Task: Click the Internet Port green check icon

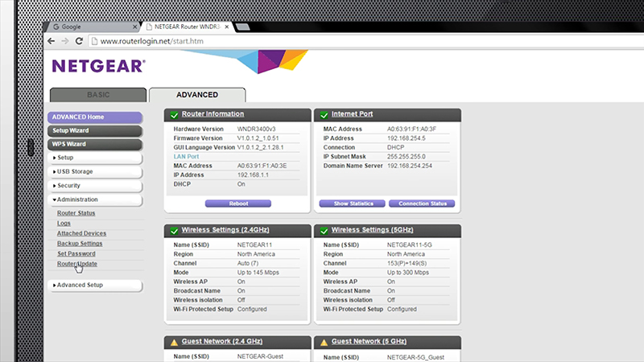Action: [x=324, y=115]
